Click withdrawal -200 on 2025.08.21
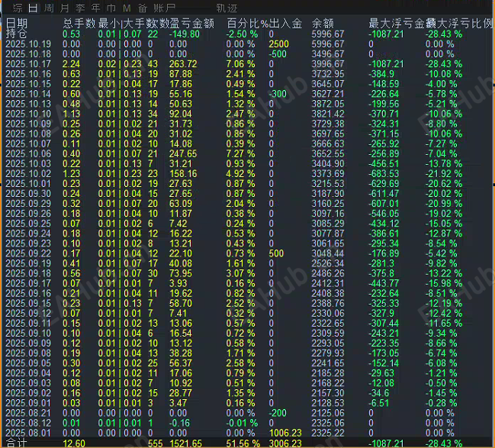495x448 pixels. point(278,413)
